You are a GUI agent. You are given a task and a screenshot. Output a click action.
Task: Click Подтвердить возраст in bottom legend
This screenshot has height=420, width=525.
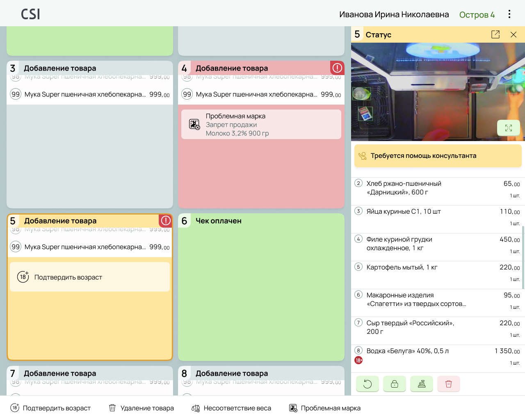click(57, 408)
